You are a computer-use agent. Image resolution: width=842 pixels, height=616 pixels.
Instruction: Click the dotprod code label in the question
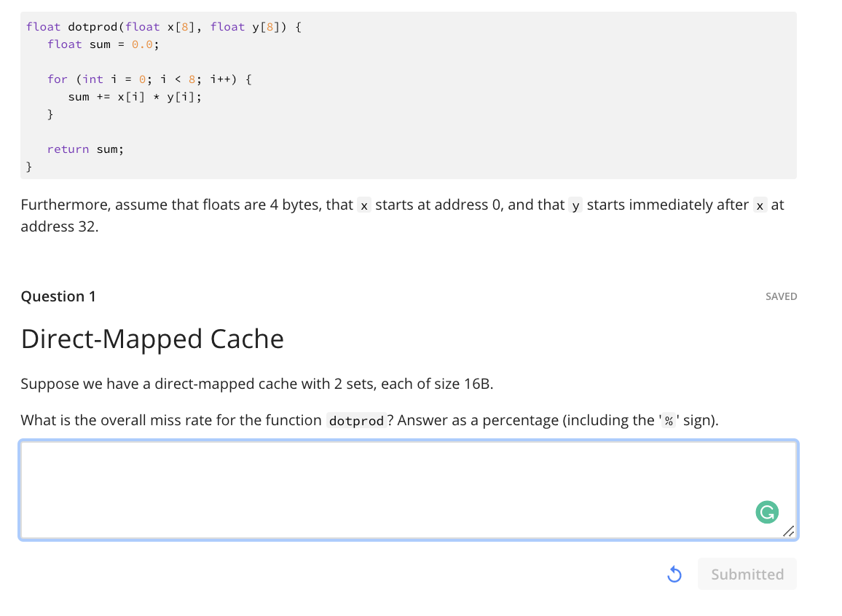357,420
